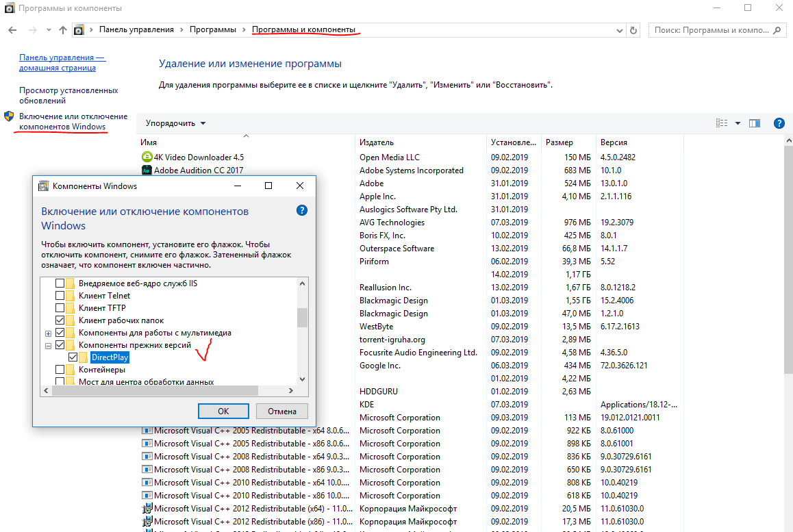The image size is (793, 532).
Task: Collapse 'Компоненты прежних версий' node
Action: point(48,346)
